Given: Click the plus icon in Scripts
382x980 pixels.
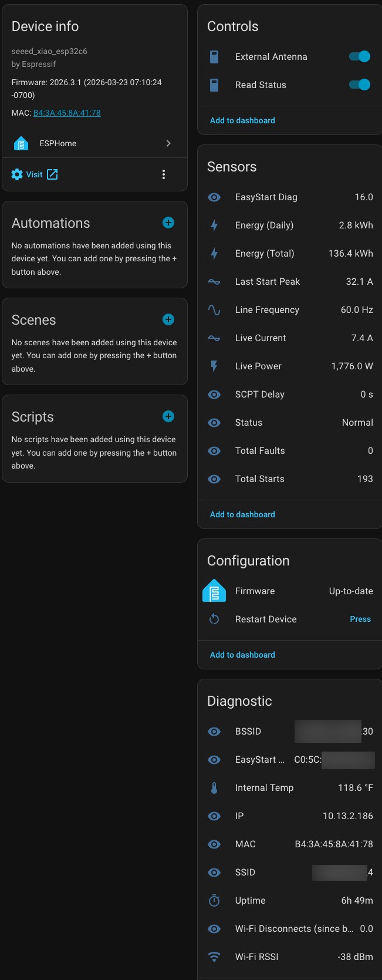Looking at the screenshot, I should click(168, 416).
